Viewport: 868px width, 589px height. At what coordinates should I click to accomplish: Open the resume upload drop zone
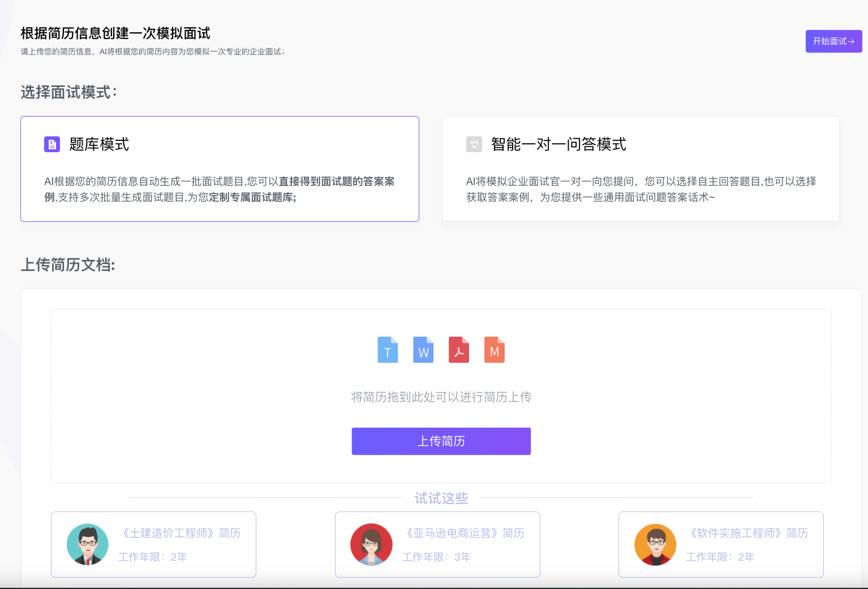[441, 396]
